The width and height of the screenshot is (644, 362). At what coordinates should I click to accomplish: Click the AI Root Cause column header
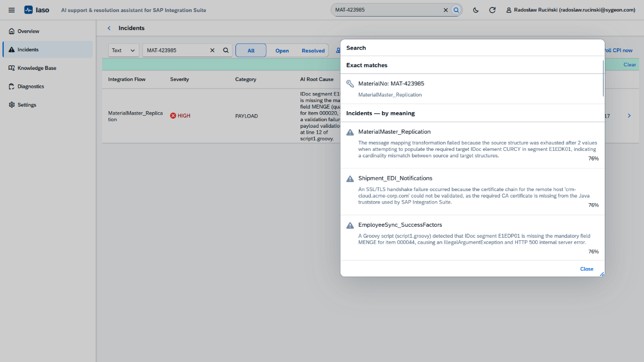pyautogui.click(x=317, y=79)
